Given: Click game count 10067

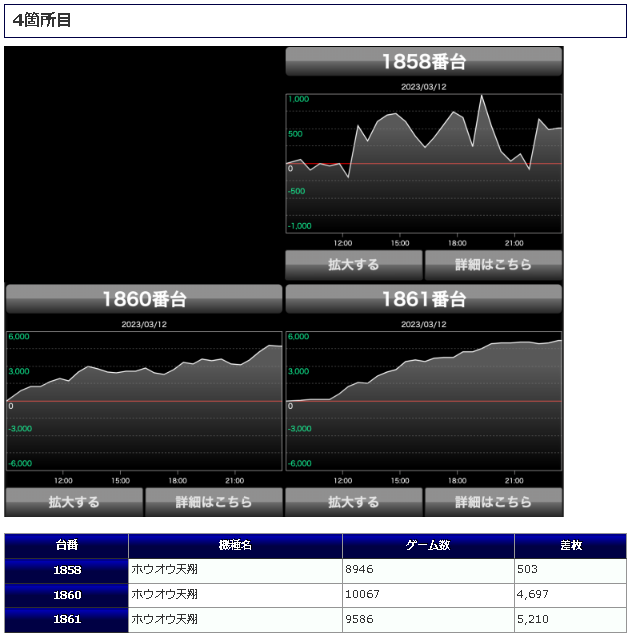Looking at the screenshot, I should [362, 595].
